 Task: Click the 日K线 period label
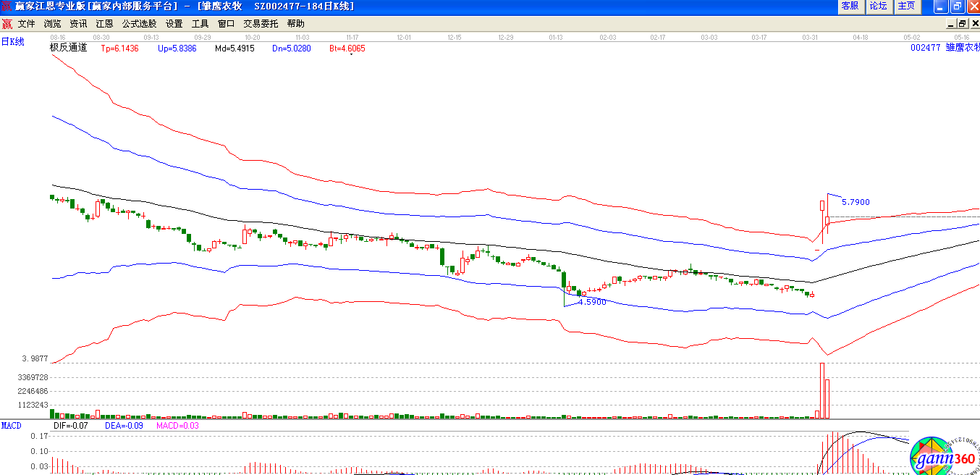pyautogui.click(x=12, y=42)
